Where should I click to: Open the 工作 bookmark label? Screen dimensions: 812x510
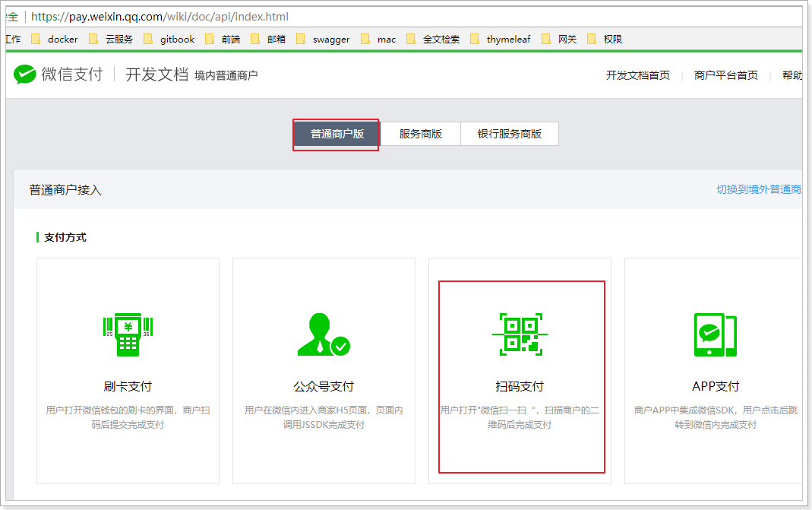click(x=13, y=40)
